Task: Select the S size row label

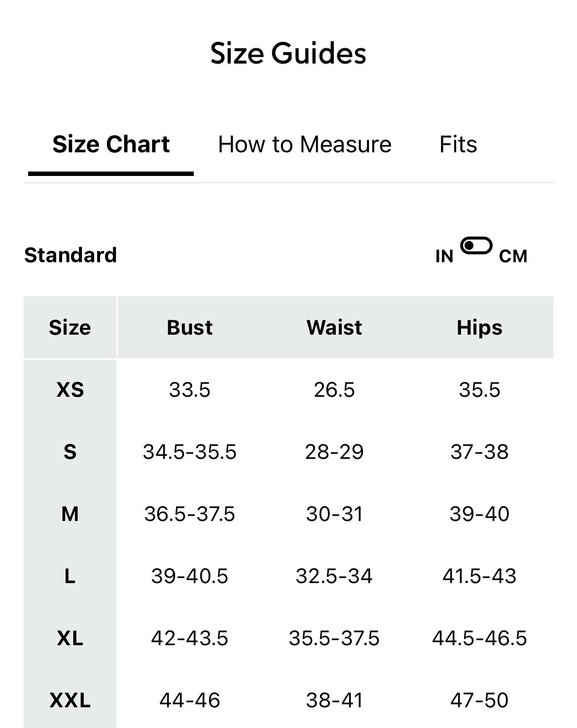Action: click(70, 451)
